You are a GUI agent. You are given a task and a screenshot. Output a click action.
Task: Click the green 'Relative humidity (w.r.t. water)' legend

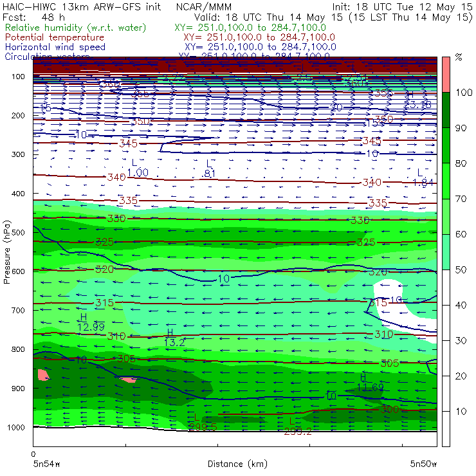click(76, 28)
